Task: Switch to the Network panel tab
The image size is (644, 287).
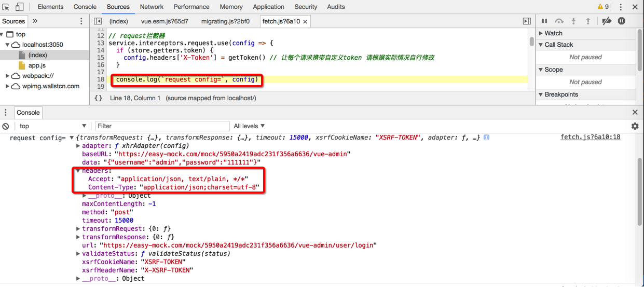Action: [x=152, y=7]
